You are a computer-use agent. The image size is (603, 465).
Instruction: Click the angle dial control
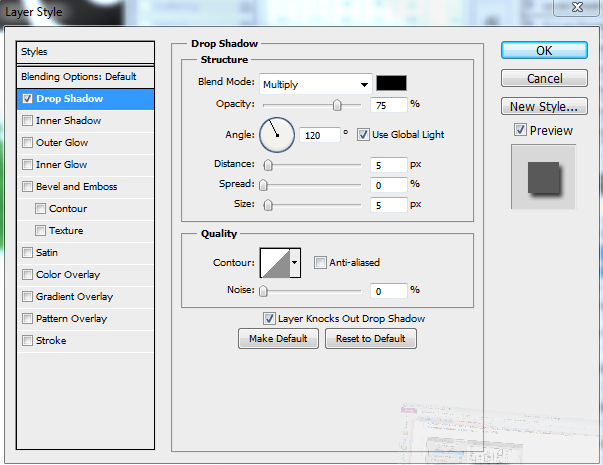point(277,133)
